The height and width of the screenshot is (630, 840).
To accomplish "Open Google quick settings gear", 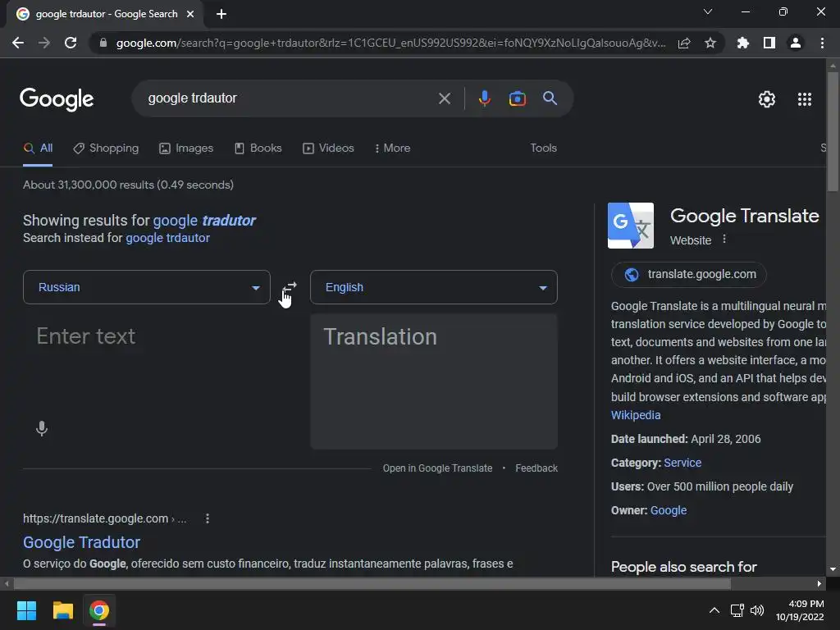I will coord(767,99).
